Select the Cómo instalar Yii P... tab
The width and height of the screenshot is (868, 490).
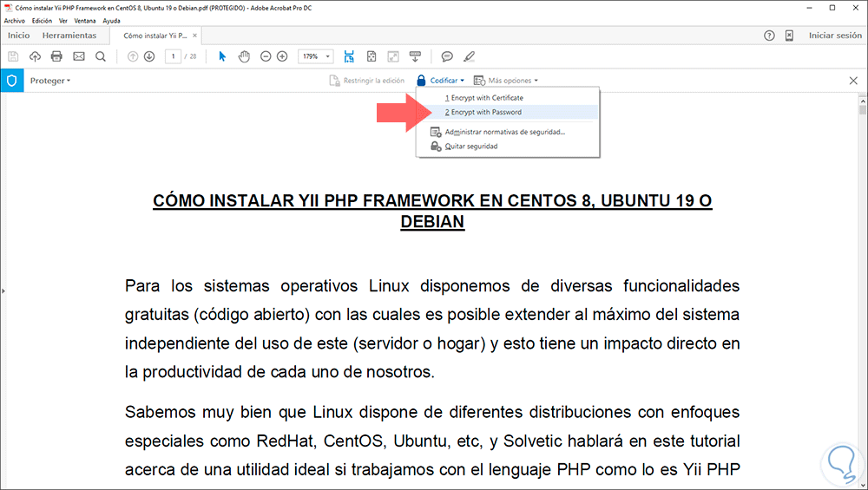point(155,36)
